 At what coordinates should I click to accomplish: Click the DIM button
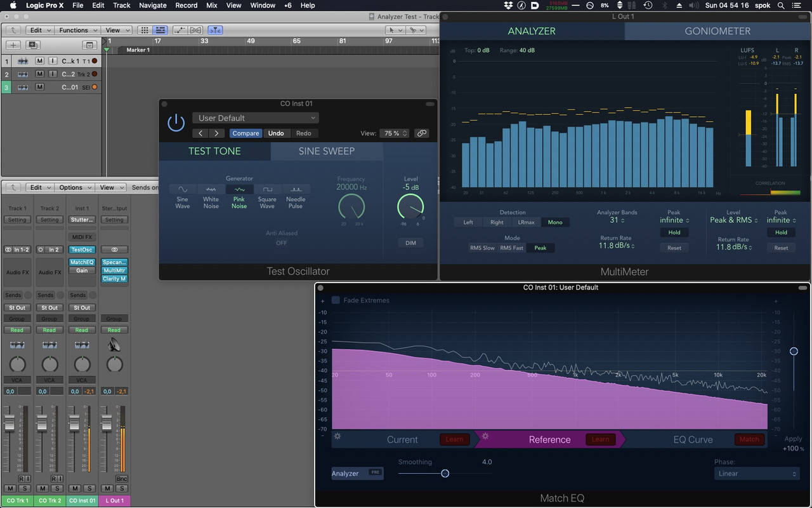(x=410, y=243)
